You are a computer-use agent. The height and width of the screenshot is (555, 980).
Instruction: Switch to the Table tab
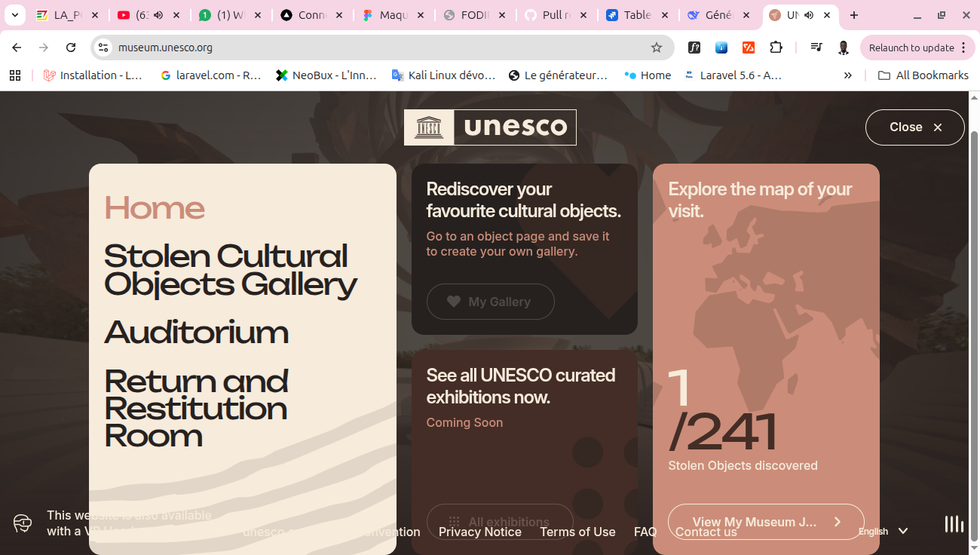[638, 15]
